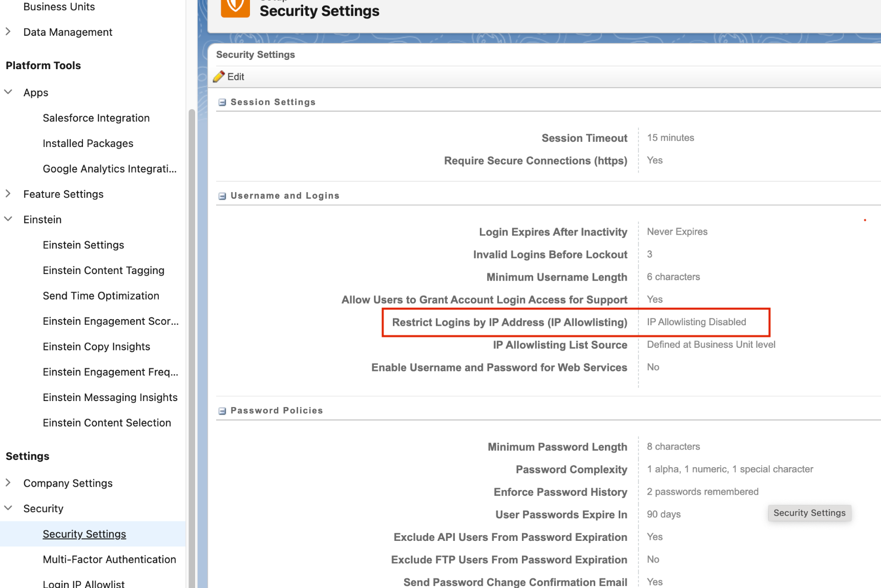Collapse the Session Settings section icon
Screen dimensions: 881x588
[x=222, y=102]
